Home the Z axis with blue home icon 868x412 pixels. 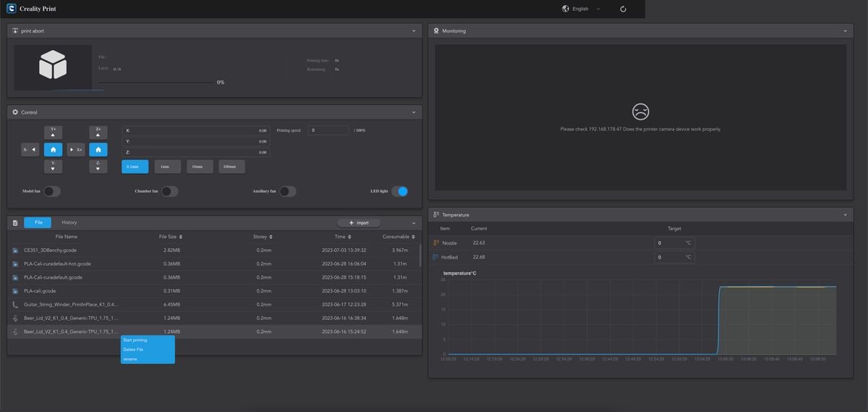click(98, 149)
